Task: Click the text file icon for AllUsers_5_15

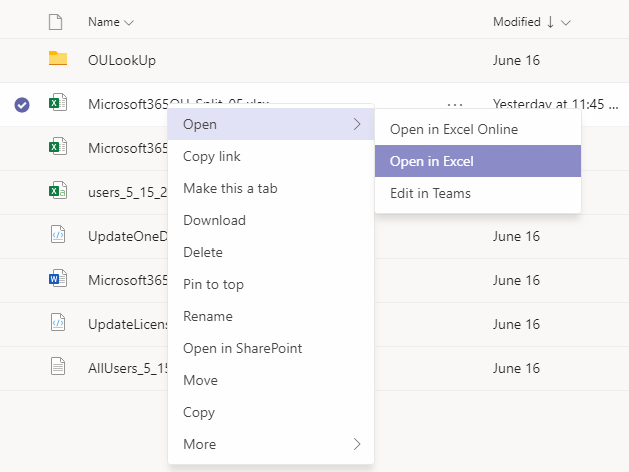Action: click(x=58, y=367)
